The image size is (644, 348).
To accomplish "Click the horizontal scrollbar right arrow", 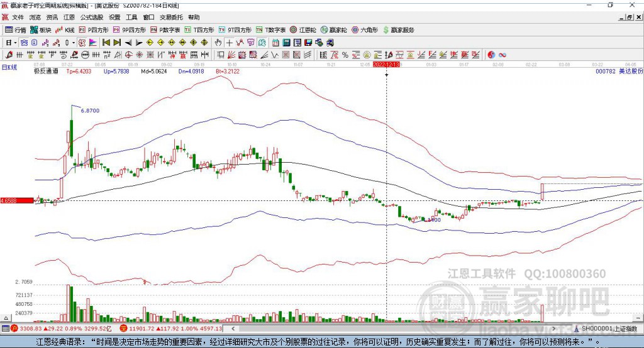I will 553,329.
